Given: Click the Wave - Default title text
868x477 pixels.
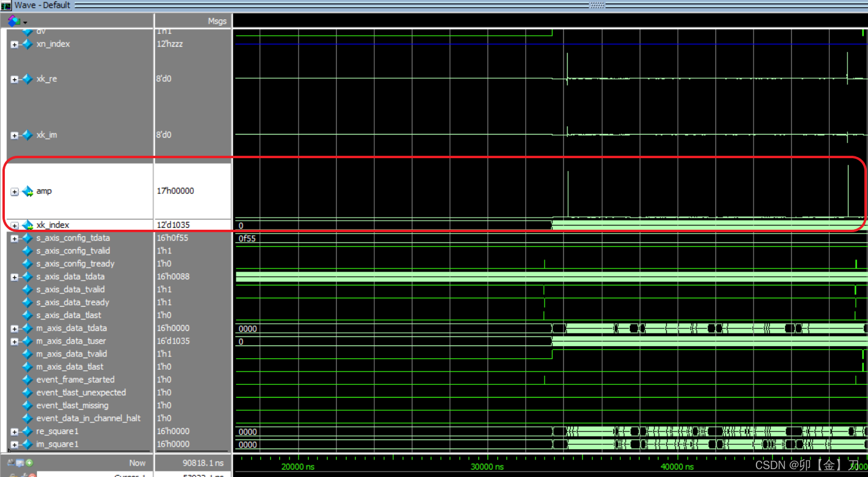Looking at the screenshot, I should (42, 5).
